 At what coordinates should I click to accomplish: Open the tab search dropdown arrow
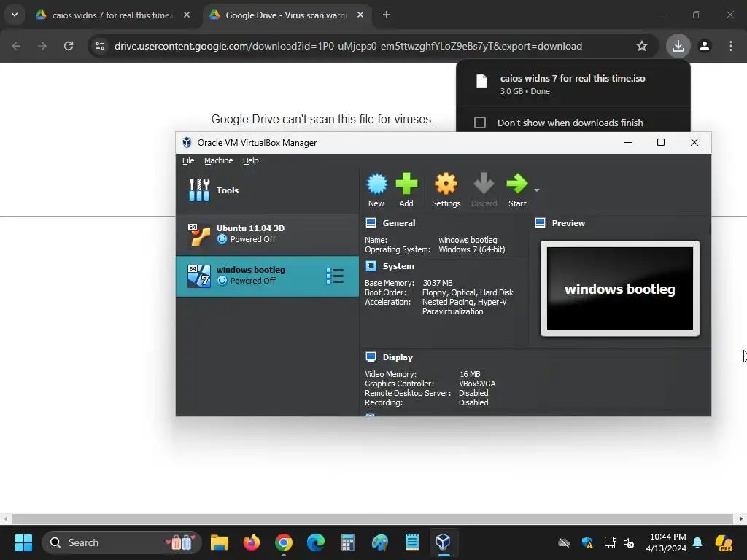coord(15,15)
